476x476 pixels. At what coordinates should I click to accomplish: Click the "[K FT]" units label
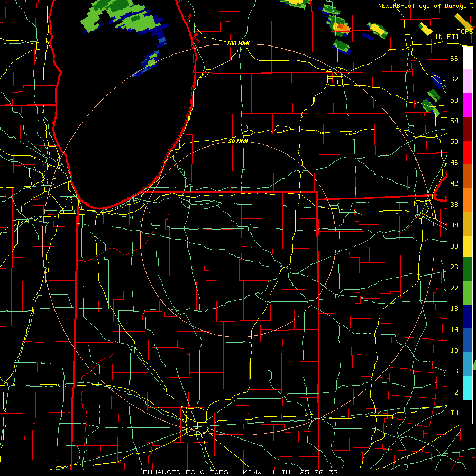pos(447,36)
